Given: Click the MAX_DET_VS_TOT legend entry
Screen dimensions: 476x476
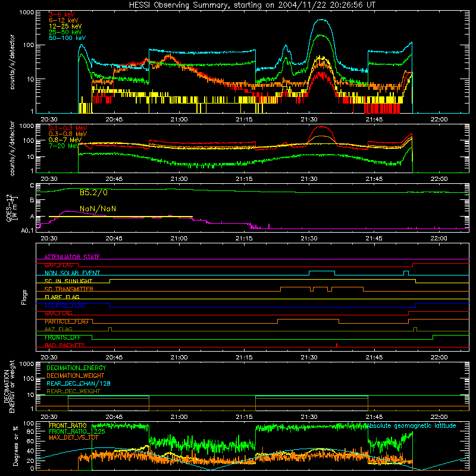Looking at the screenshot, I should tap(73, 437).
